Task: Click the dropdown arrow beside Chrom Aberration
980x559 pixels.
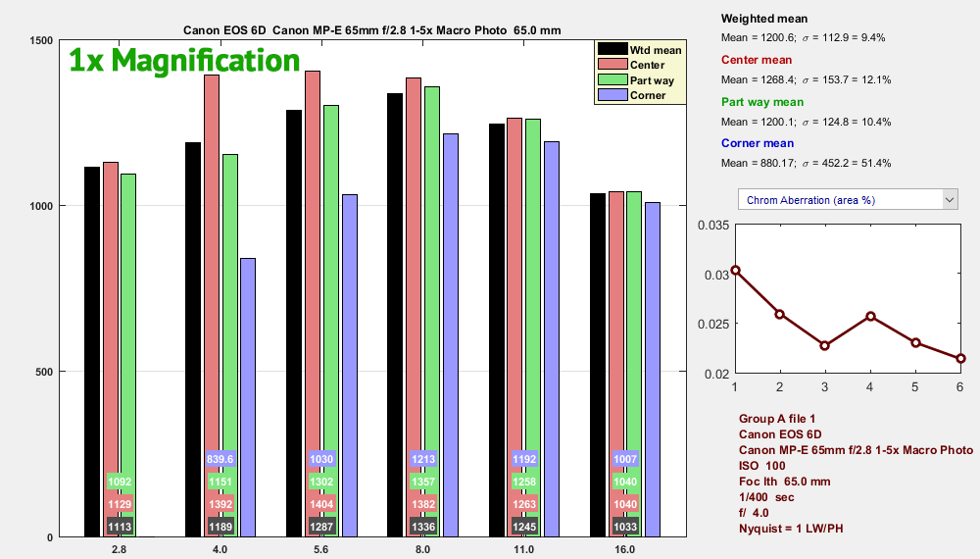Action: (950, 199)
